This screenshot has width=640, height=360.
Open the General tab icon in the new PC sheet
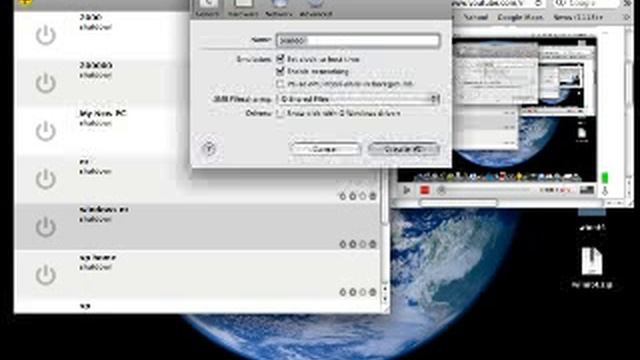pyautogui.click(x=208, y=7)
